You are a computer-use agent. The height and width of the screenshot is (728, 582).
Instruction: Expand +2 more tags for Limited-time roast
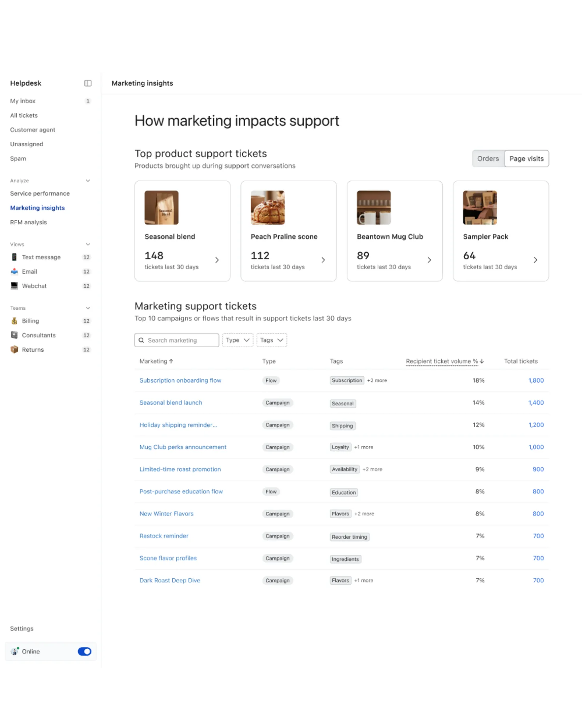click(372, 469)
